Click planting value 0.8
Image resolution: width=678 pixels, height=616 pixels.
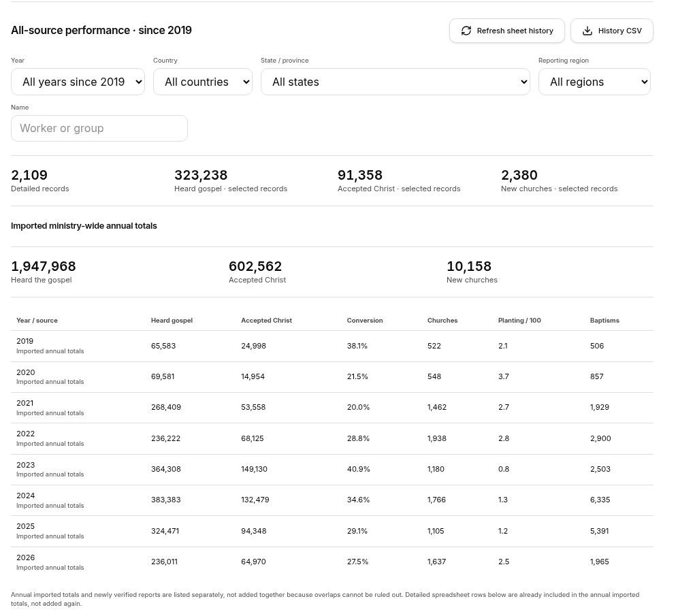[x=504, y=469]
